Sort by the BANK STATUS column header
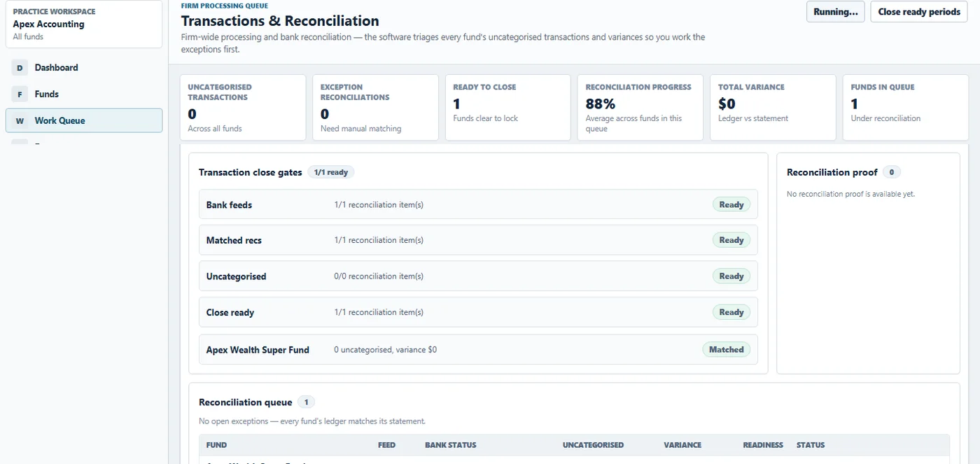Screen dimensions: 980x464 click(450, 445)
